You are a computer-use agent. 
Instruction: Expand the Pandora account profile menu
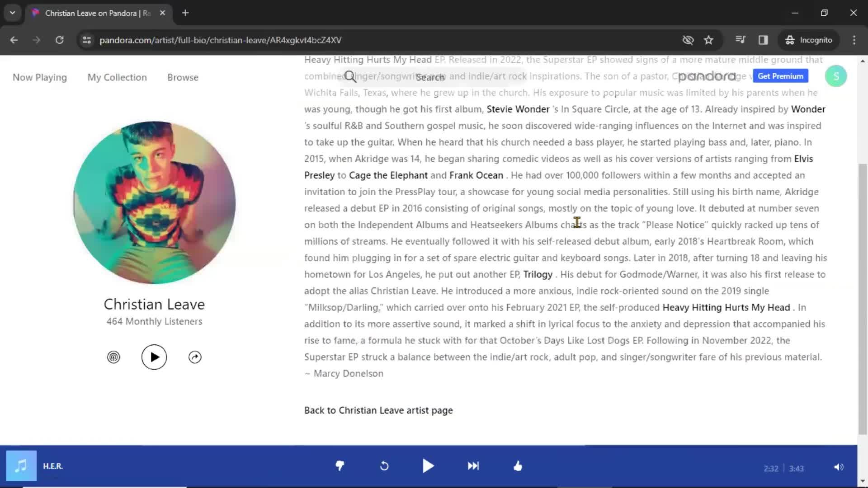pos(836,76)
